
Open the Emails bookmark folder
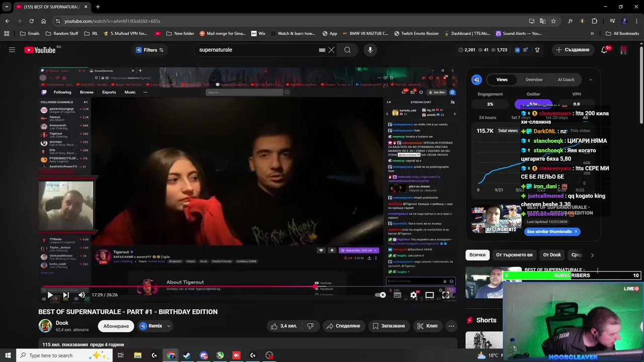coord(30,34)
